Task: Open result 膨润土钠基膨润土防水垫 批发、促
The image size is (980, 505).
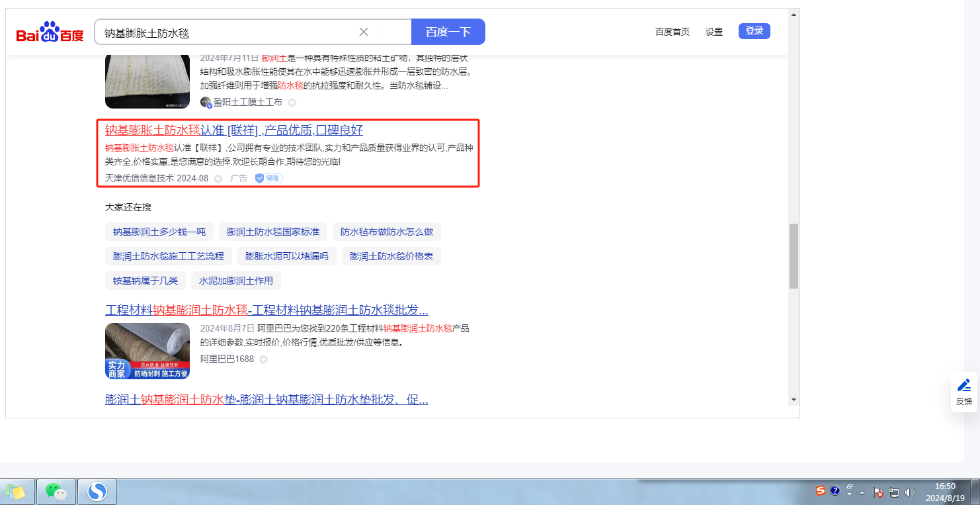Action: click(266, 400)
